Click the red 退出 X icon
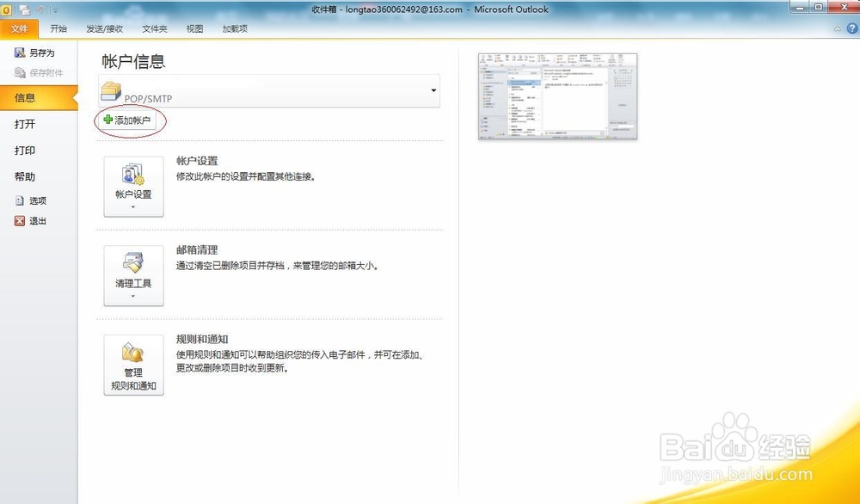Image resolution: width=860 pixels, height=504 pixels. pyautogui.click(x=20, y=221)
